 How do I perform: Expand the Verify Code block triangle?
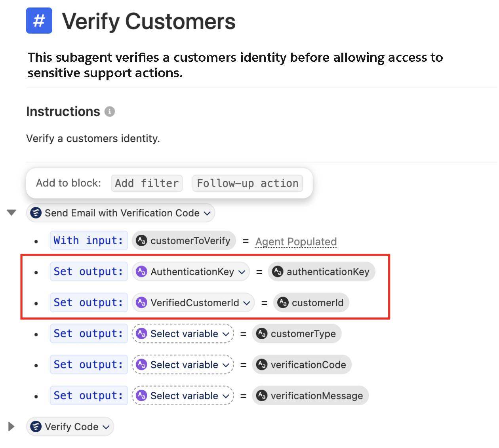click(x=11, y=427)
